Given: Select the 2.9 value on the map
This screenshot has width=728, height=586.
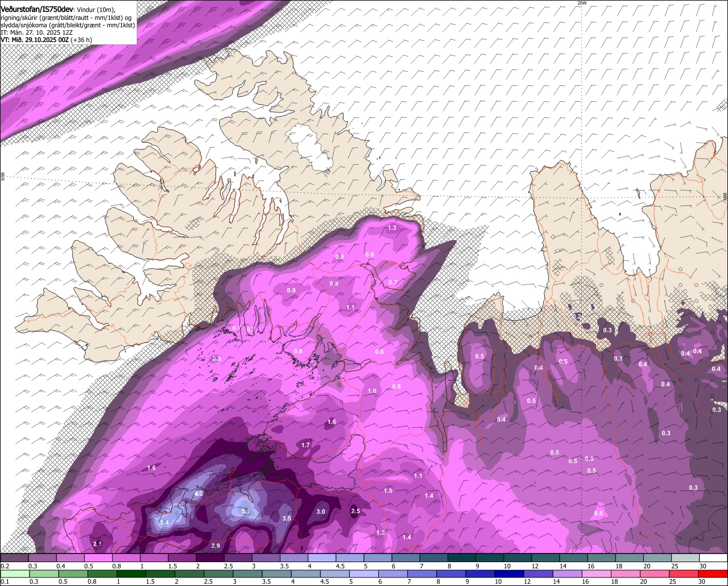Looking at the screenshot, I should coord(216,546).
